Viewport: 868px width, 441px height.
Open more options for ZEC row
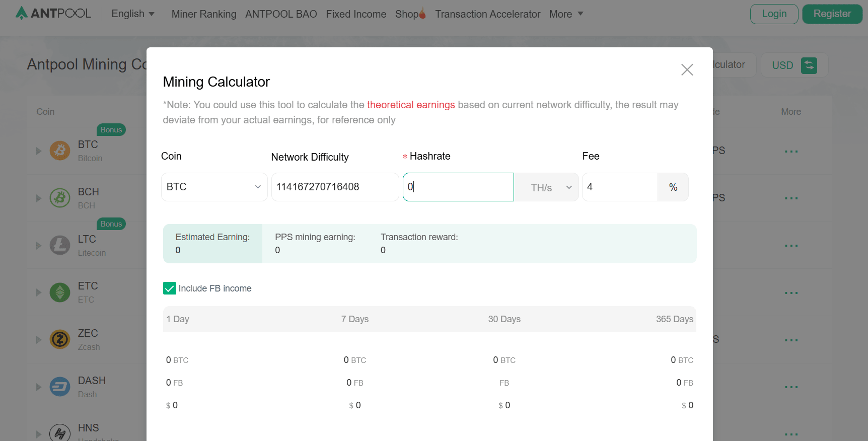791,340
